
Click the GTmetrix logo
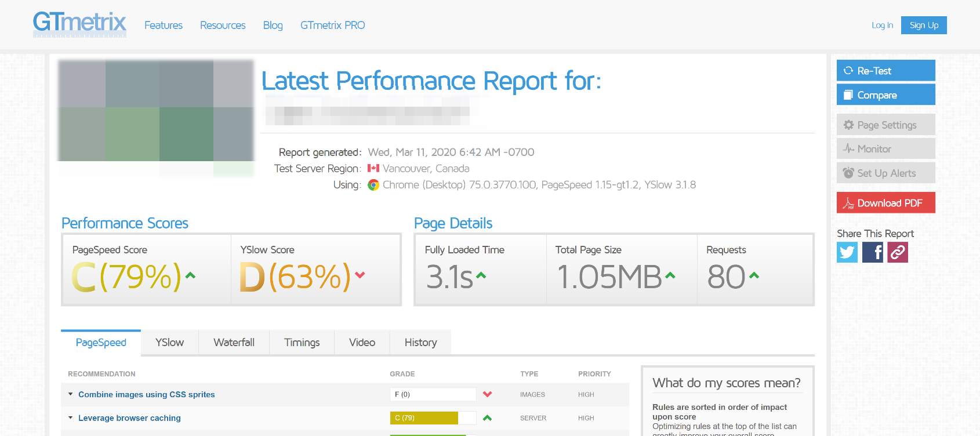[x=79, y=24]
